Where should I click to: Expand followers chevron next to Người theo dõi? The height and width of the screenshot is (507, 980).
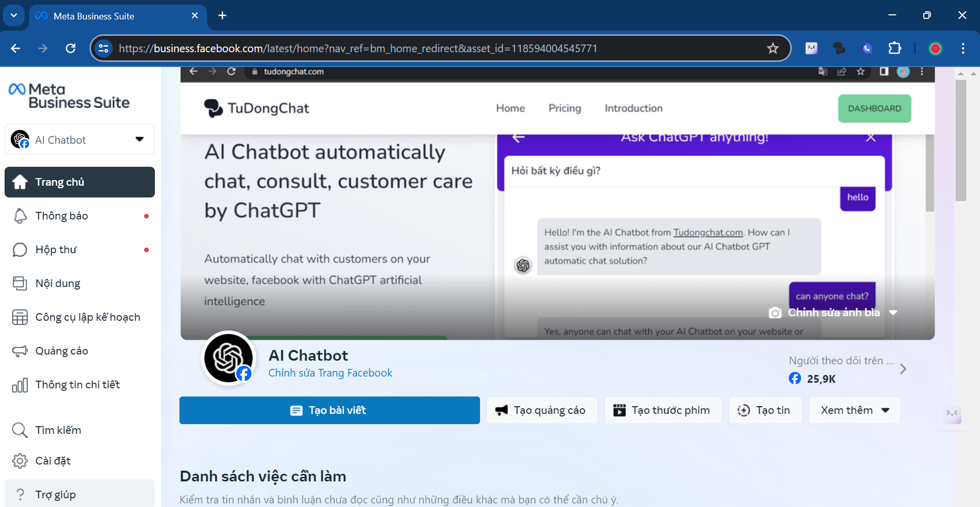pos(903,369)
